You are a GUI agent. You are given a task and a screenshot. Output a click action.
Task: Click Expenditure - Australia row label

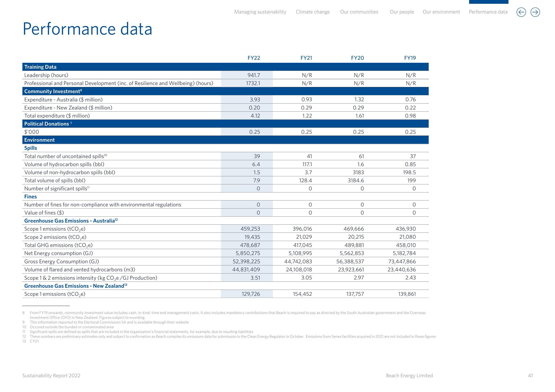(x=63, y=100)
